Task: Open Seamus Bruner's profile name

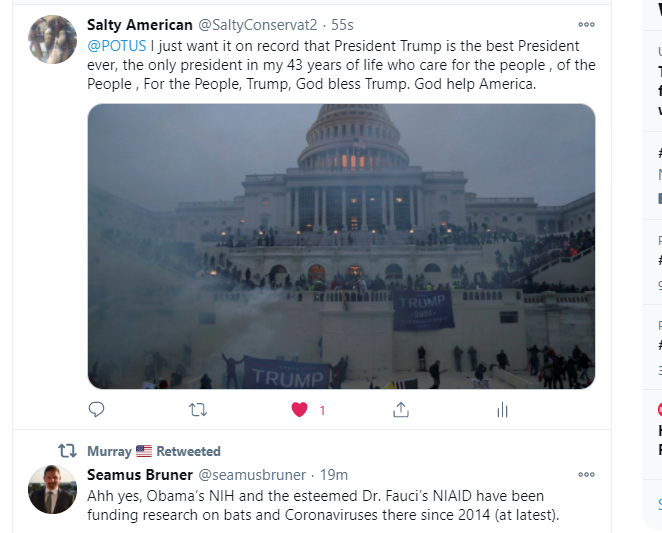Action: 138,474
